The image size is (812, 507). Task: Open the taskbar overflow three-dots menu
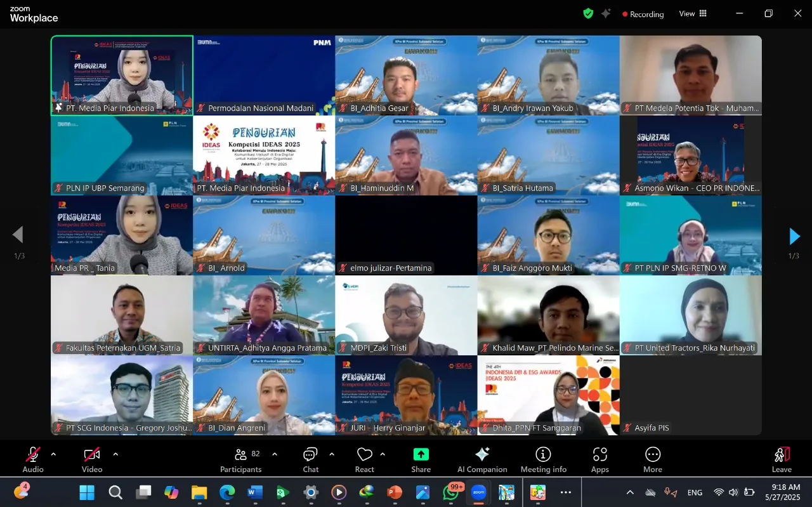(566, 492)
